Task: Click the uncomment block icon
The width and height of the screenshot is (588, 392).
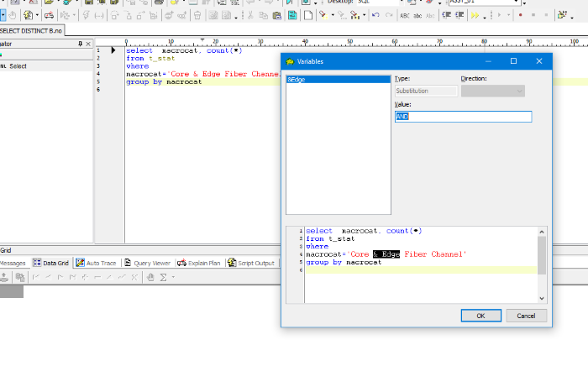Action: pyautogui.click(x=459, y=15)
